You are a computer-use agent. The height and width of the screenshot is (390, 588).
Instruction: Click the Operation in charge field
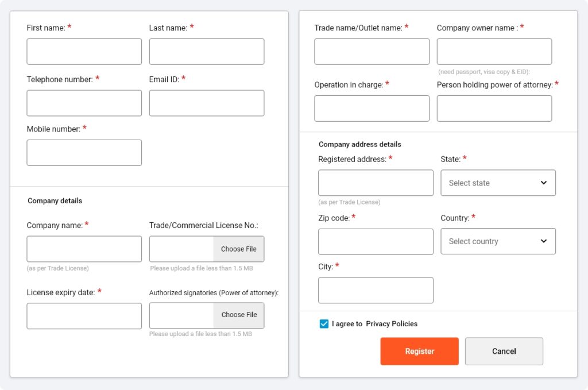(372, 109)
